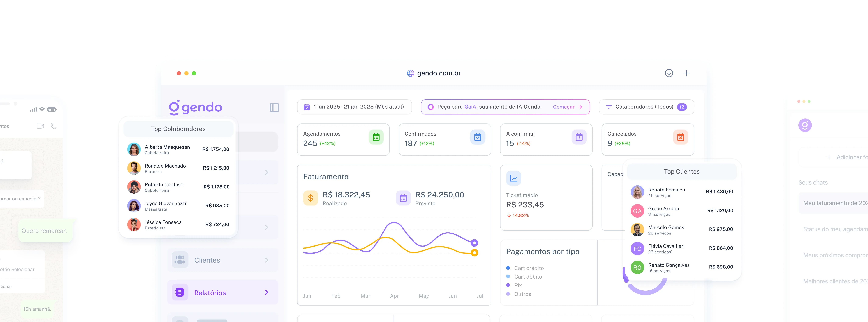Open the date range picker
Image resolution: width=868 pixels, height=322 pixels.
[x=354, y=107]
